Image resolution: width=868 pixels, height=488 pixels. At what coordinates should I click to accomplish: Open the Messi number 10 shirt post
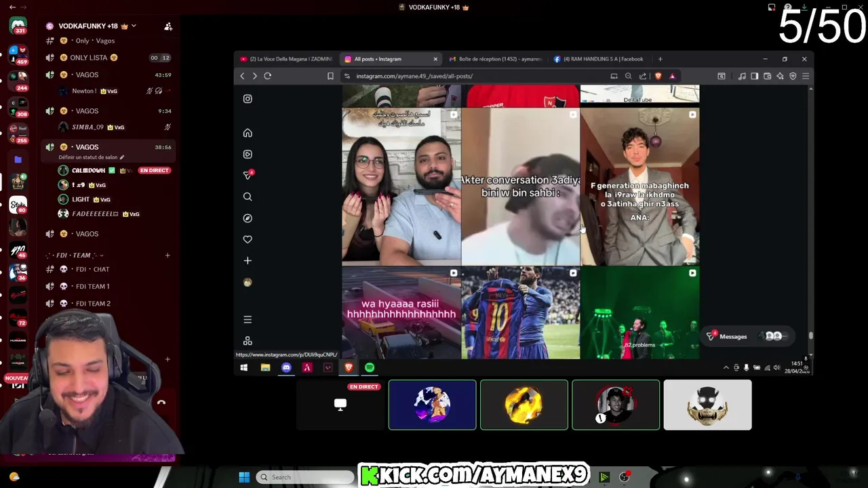(x=521, y=313)
